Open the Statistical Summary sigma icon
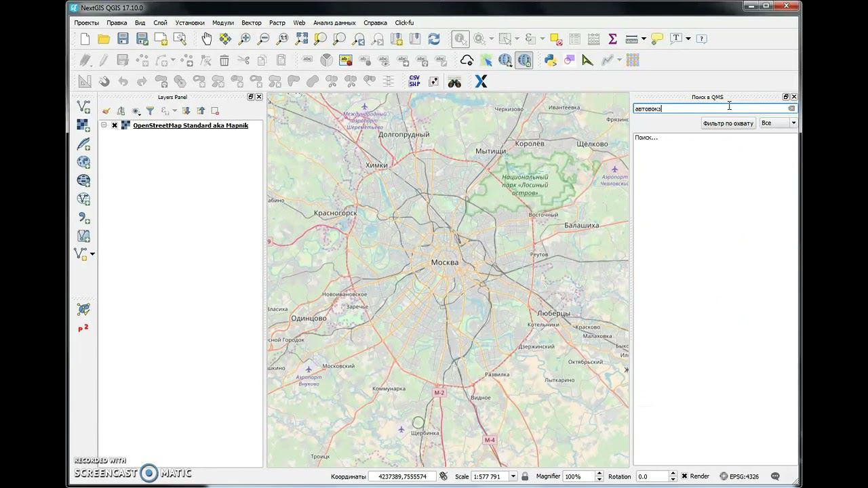Image resolution: width=868 pixels, height=488 pixels. coord(612,39)
